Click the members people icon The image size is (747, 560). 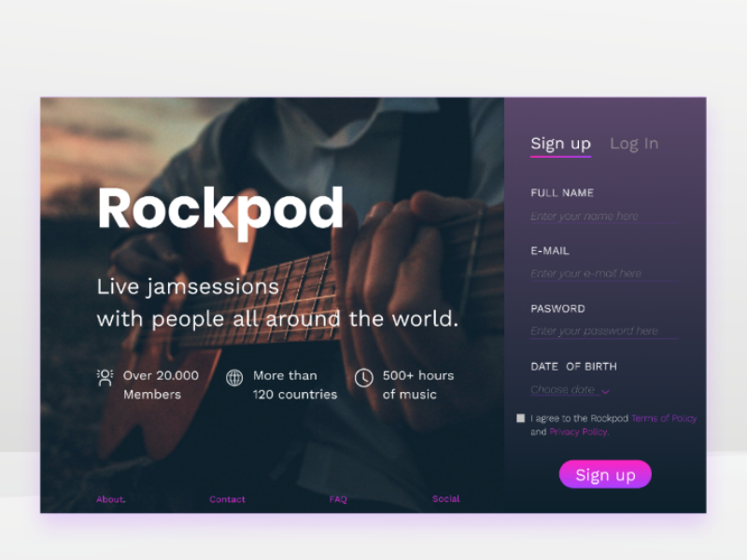[105, 378]
